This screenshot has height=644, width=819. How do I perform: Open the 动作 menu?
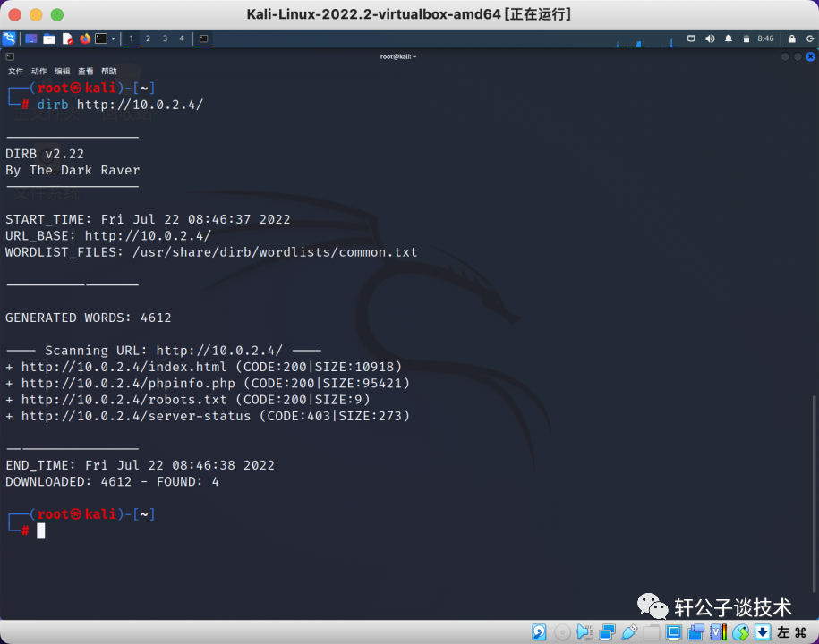[38, 71]
